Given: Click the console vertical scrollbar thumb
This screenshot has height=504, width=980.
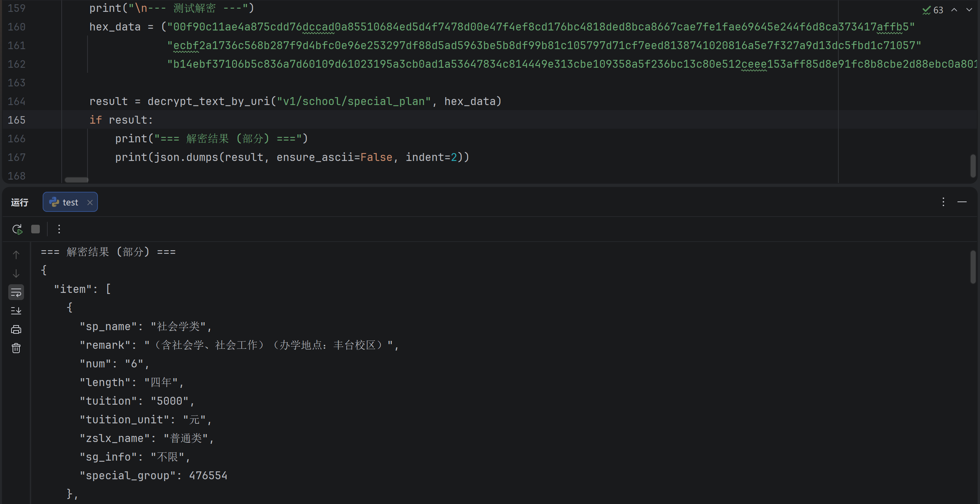Looking at the screenshot, I should [x=973, y=267].
